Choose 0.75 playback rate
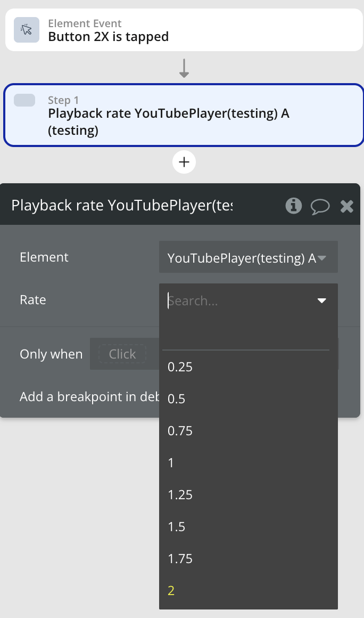Viewport: 364px width, 618px height. point(180,431)
